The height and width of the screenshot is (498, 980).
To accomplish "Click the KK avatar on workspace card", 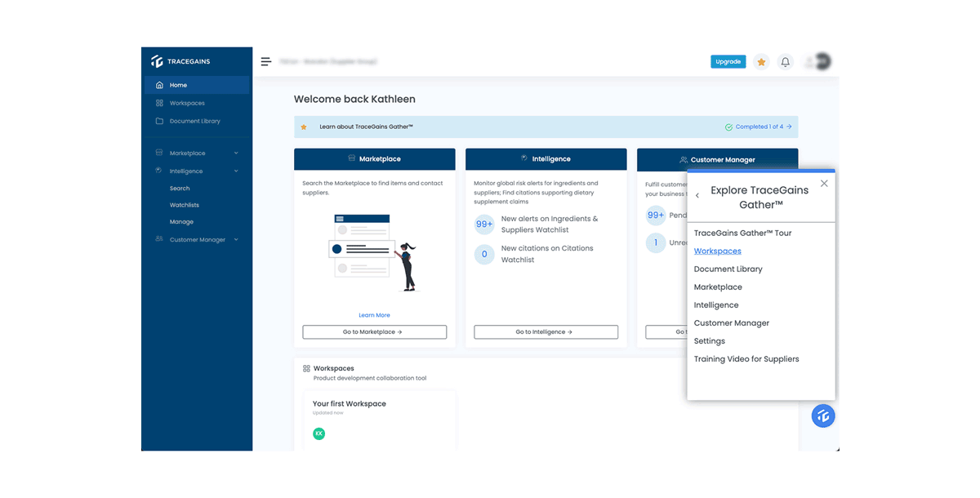I will (318, 434).
